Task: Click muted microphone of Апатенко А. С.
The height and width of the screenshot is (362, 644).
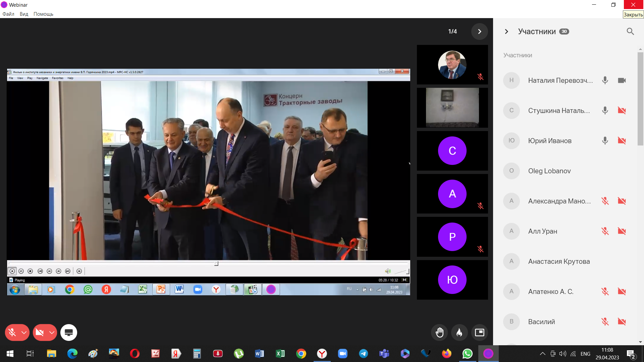Action: pyautogui.click(x=605, y=292)
